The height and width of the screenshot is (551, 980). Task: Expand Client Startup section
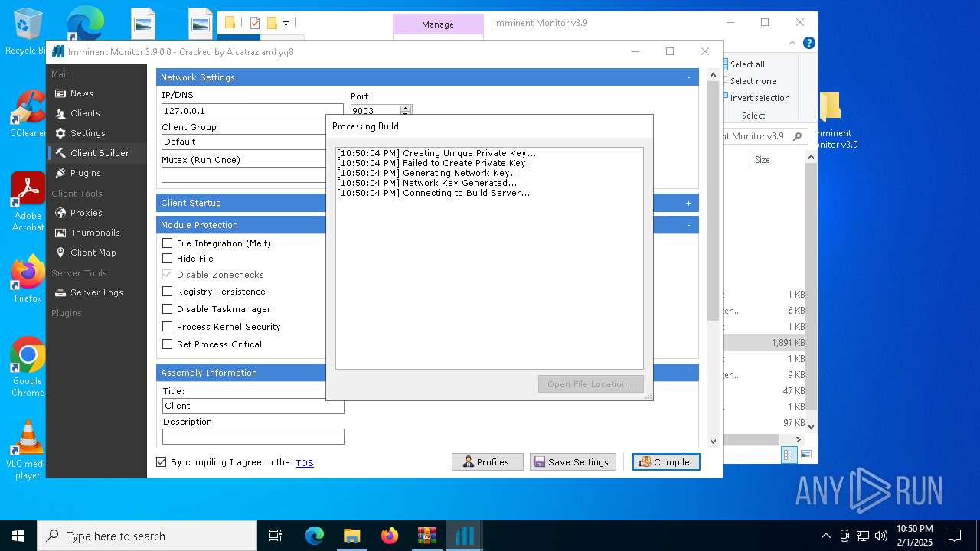tap(688, 203)
